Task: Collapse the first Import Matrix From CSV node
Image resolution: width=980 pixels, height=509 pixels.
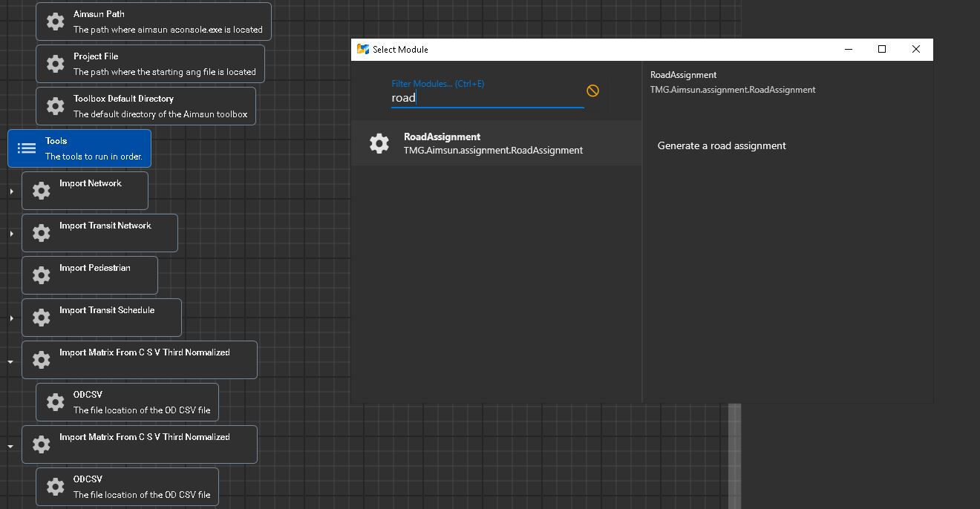Action: 9,361
